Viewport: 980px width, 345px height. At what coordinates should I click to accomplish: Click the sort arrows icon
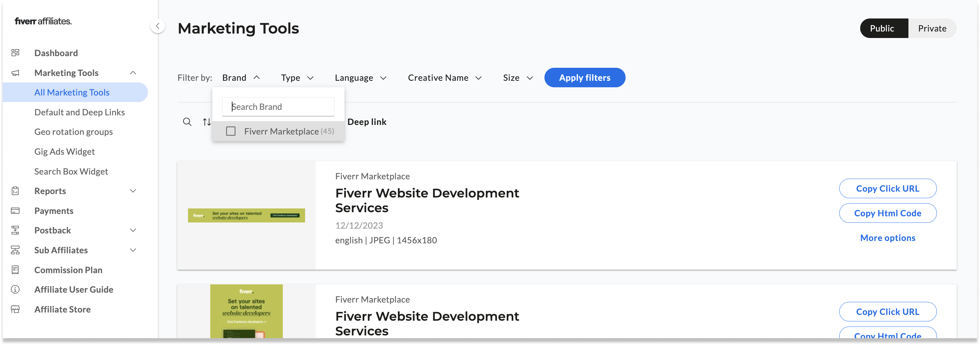[x=206, y=122]
